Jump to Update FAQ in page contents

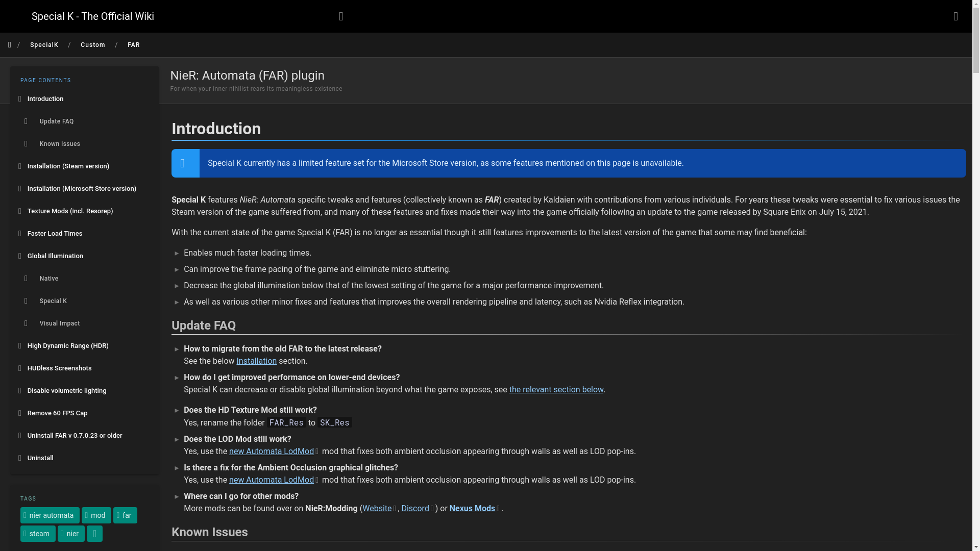(x=85, y=121)
